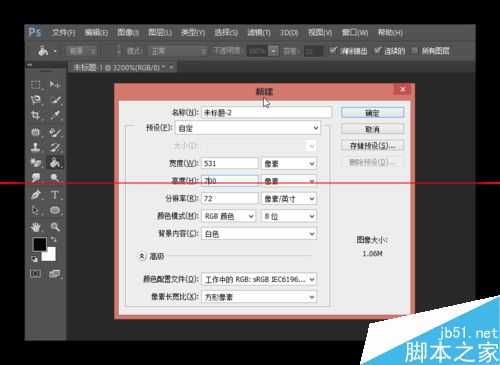Image resolution: width=500 pixels, height=365 pixels.
Task: Click the 存储预设 Save Preset button
Action: 372,146
